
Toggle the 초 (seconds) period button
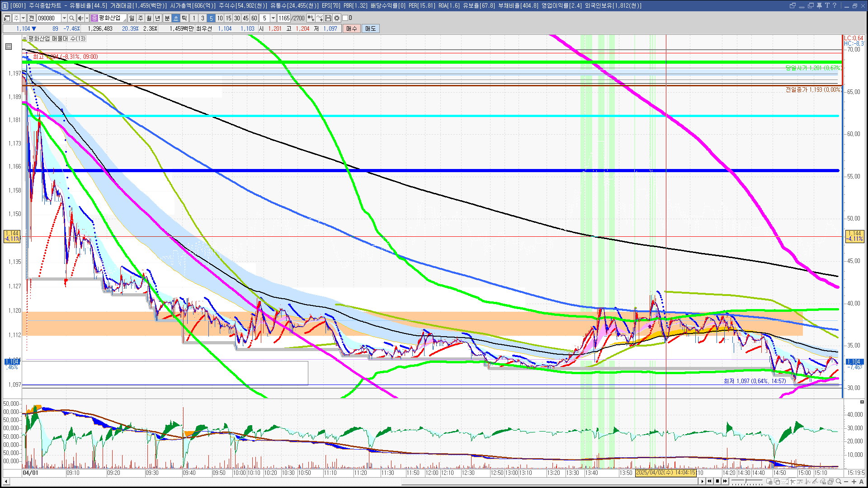[x=176, y=18]
